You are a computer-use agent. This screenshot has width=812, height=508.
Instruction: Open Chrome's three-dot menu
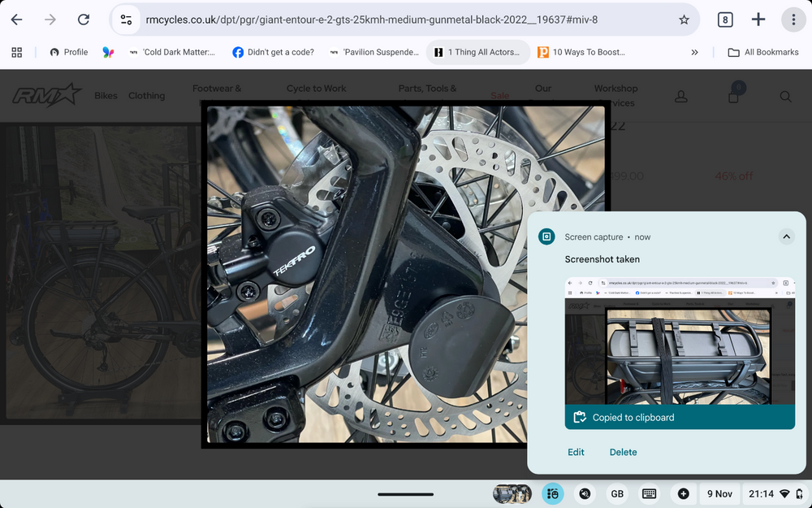tap(793, 20)
